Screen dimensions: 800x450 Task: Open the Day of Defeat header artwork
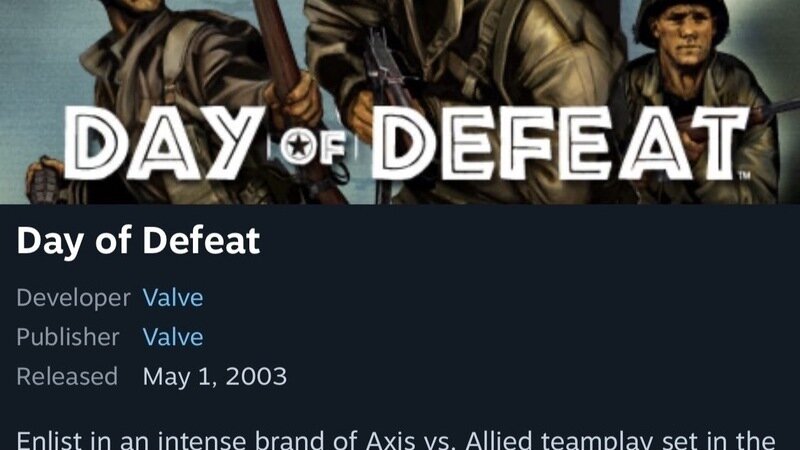coord(400,102)
